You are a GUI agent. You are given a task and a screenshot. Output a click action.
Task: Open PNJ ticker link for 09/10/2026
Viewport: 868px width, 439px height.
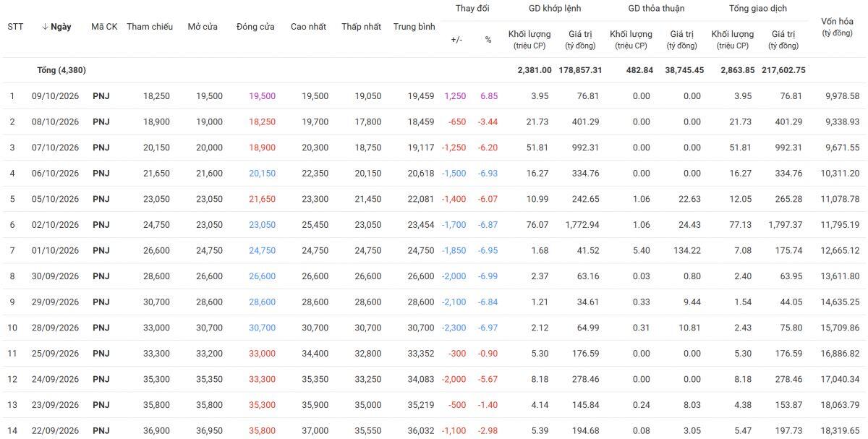[101, 96]
